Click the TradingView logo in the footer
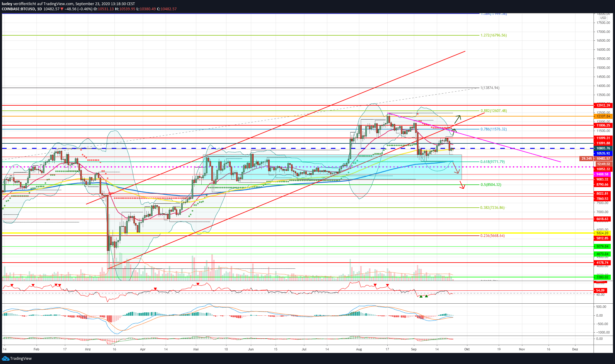615x364 pixels. (x=17, y=358)
